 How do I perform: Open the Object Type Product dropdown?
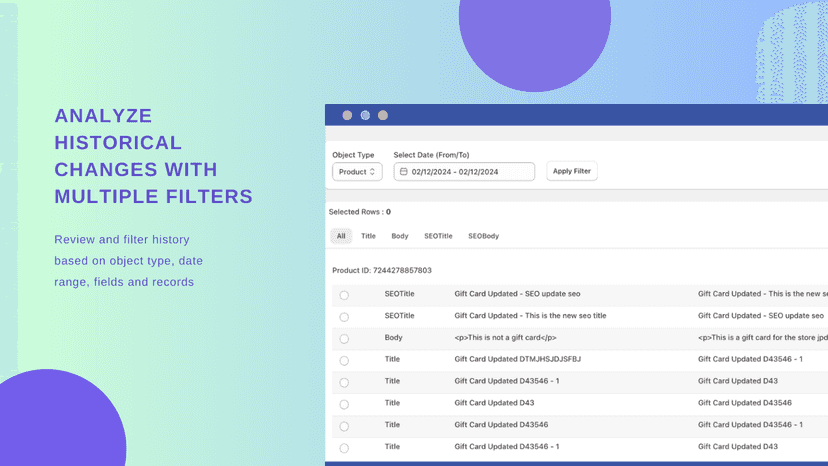357,172
